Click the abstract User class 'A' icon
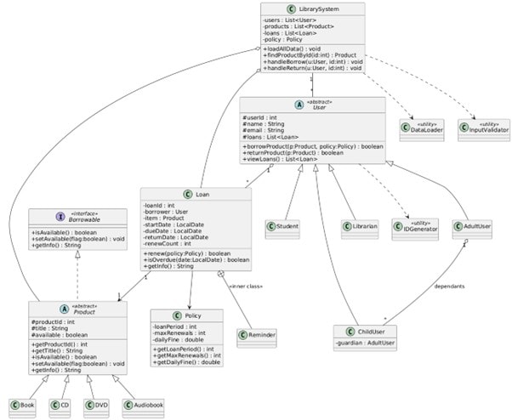Screen dimensions: 512x420 click(x=299, y=105)
